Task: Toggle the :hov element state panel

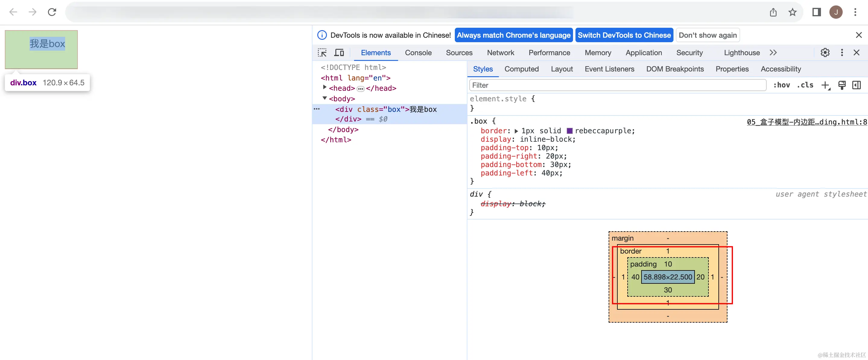Action: pos(781,85)
